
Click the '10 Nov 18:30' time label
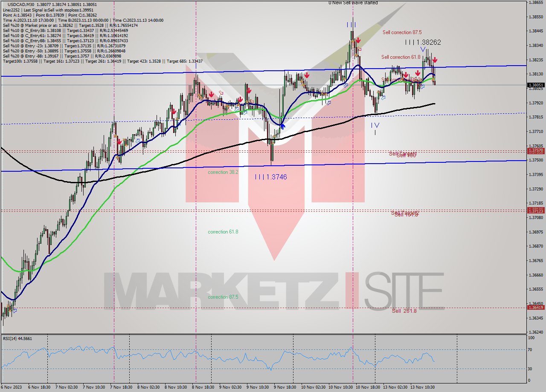click(x=367, y=387)
